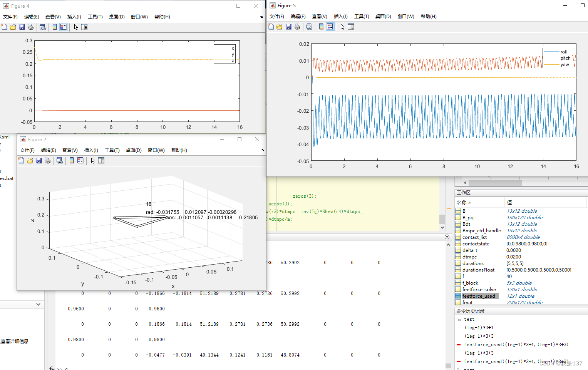The image size is (588, 370).
Task: Toggle Insert Colorbar in Figure 2 toolbar
Action: [x=72, y=160]
